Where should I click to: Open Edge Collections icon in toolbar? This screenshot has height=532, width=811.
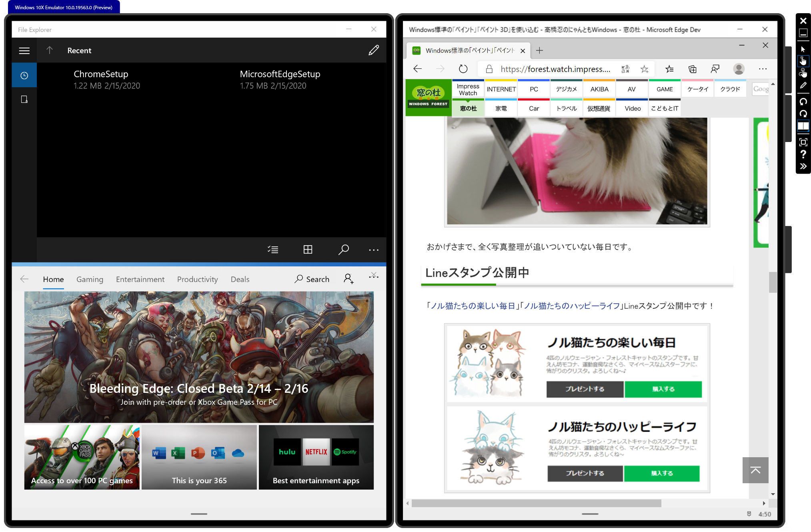click(x=693, y=69)
